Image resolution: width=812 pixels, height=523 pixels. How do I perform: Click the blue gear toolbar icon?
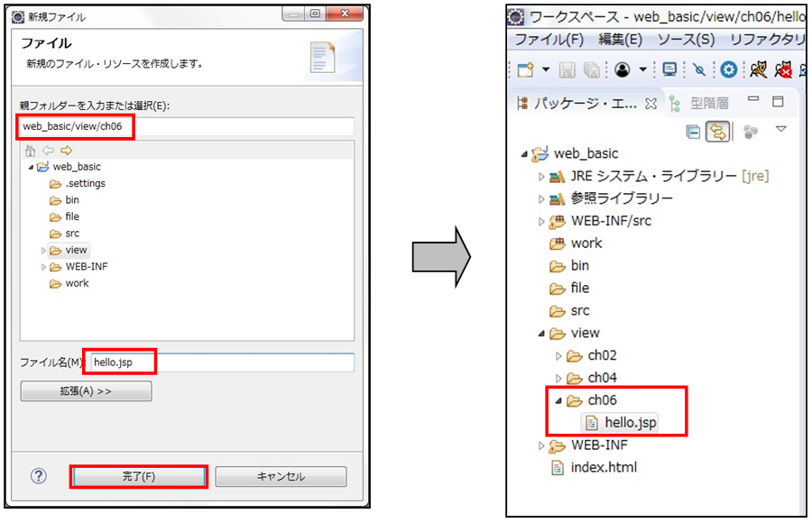728,69
